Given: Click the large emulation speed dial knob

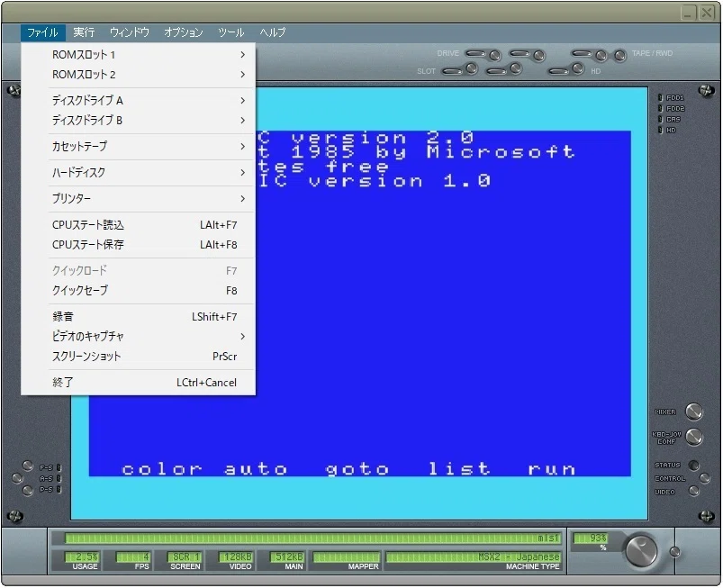Looking at the screenshot, I should tap(641, 549).
